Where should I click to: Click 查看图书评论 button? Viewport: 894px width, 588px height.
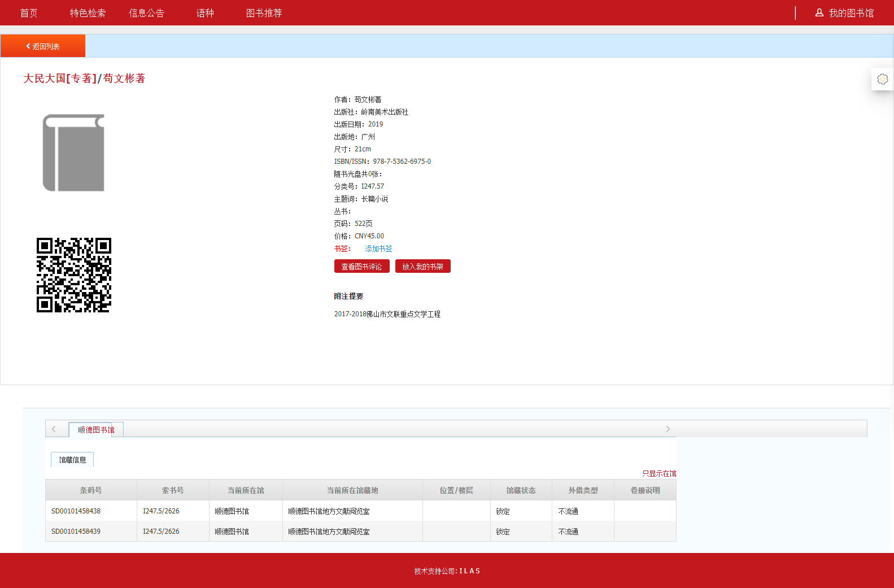[362, 267]
